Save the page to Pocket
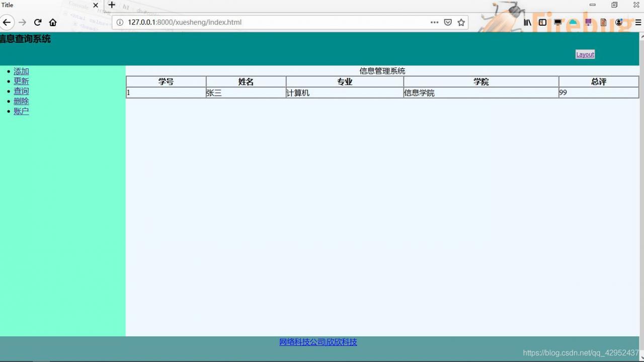The height and width of the screenshot is (362, 644). [x=448, y=22]
